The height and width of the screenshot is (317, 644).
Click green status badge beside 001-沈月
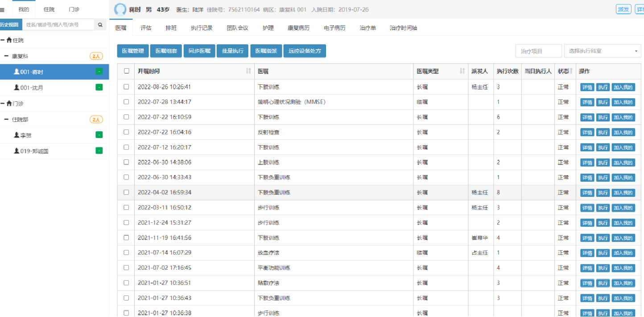99,88
